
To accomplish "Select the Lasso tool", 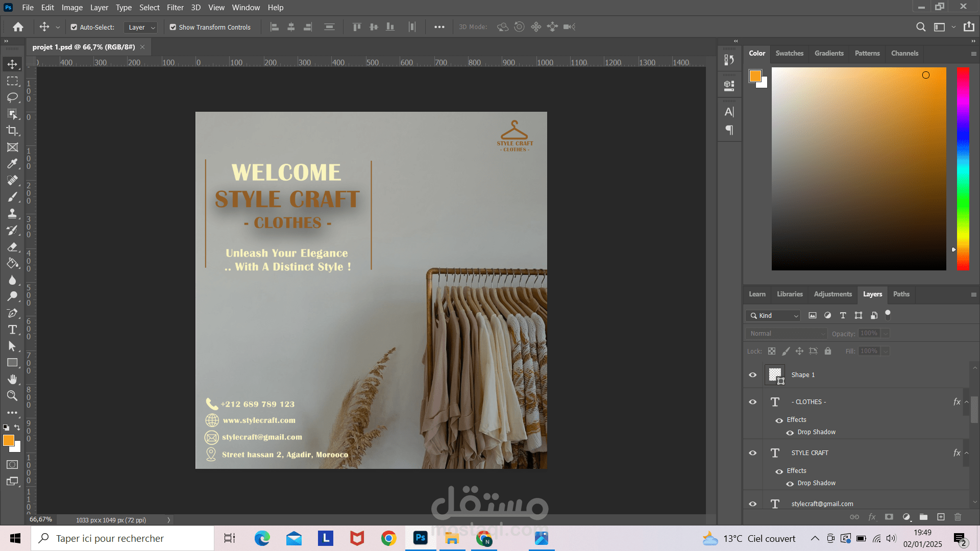I will (x=12, y=97).
